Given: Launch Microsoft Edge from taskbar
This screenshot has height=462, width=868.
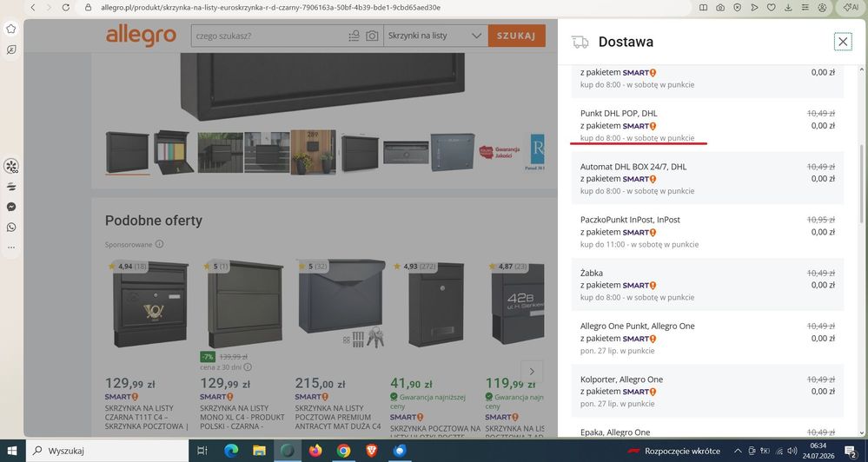Looking at the screenshot, I should click(231, 451).
